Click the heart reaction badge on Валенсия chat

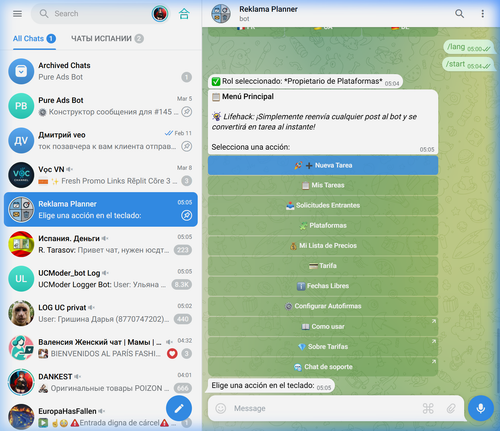pos(172,353)
